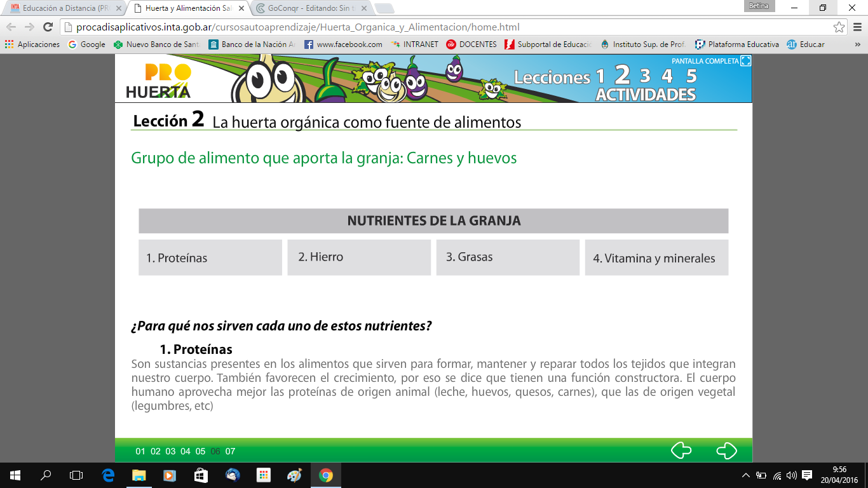Open the Windows Start menu

coord(15,475)
